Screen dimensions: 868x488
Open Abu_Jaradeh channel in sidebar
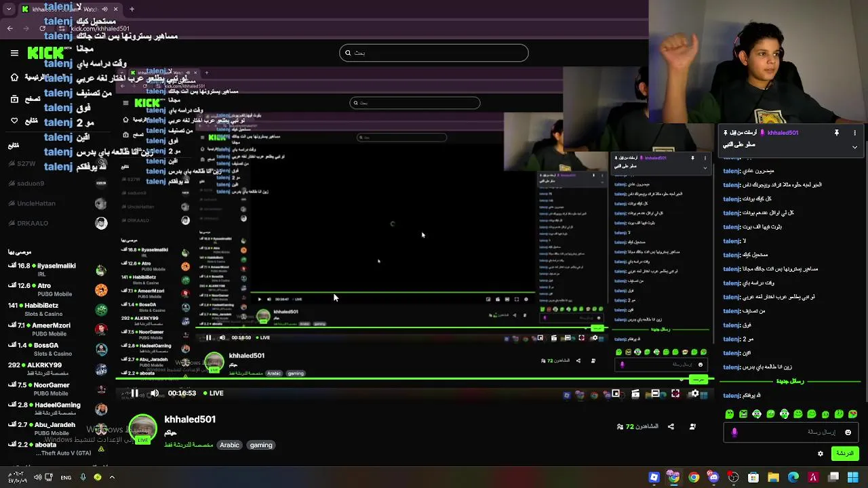pos(57,428)
